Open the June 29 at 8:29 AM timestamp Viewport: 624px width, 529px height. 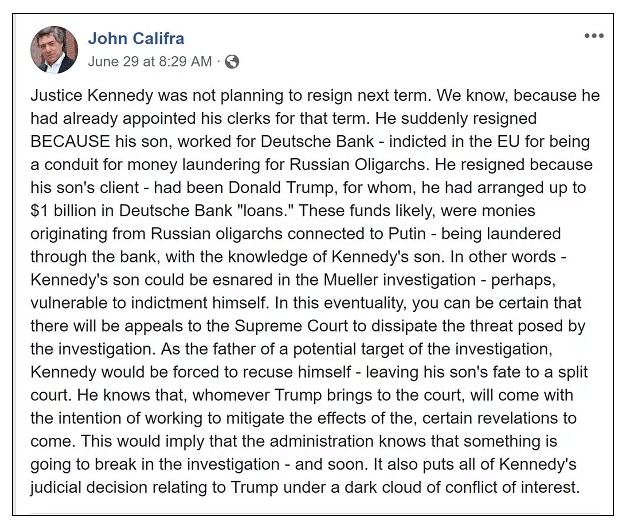coord(150,61)
